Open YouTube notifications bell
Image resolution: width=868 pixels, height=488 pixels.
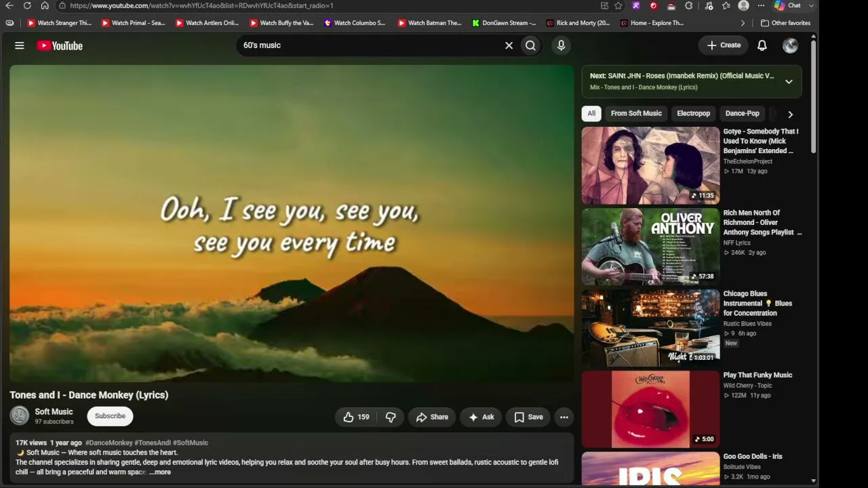(762, 45)
